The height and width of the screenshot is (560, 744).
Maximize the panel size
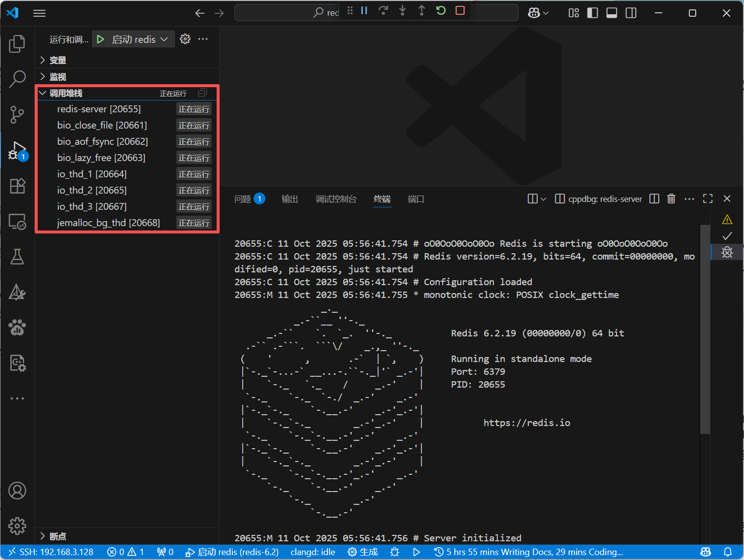[x=708, y=198]
